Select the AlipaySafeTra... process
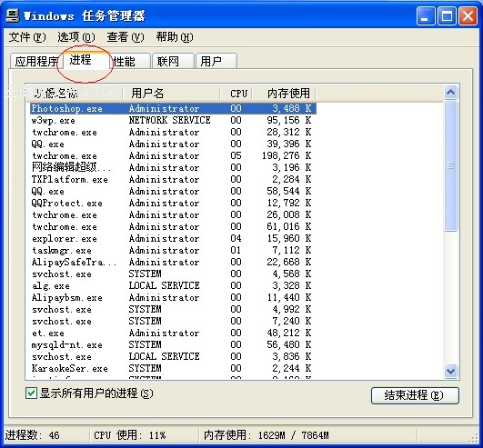This screenshot has width=483, height=448. coord(173,262)
